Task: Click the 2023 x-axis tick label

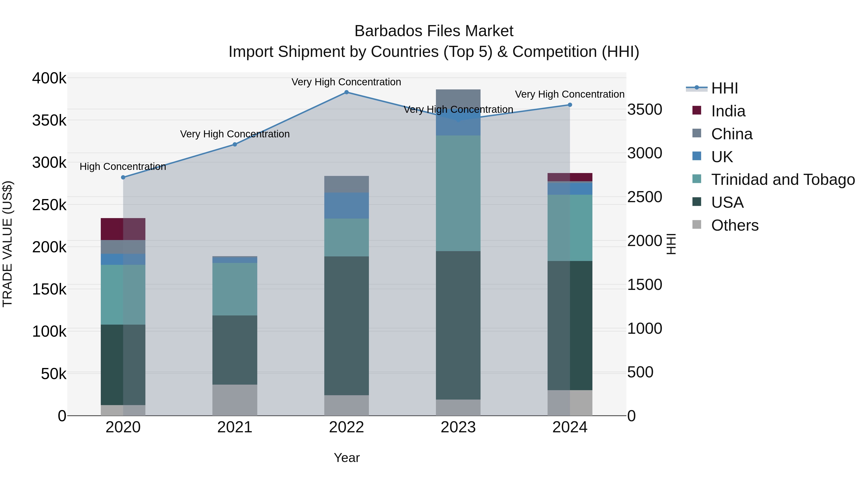Action: 458,427
